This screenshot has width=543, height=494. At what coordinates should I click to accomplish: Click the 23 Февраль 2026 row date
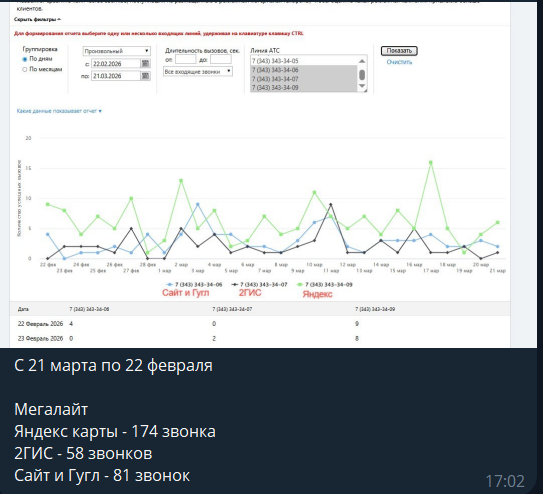coord(41,338)
